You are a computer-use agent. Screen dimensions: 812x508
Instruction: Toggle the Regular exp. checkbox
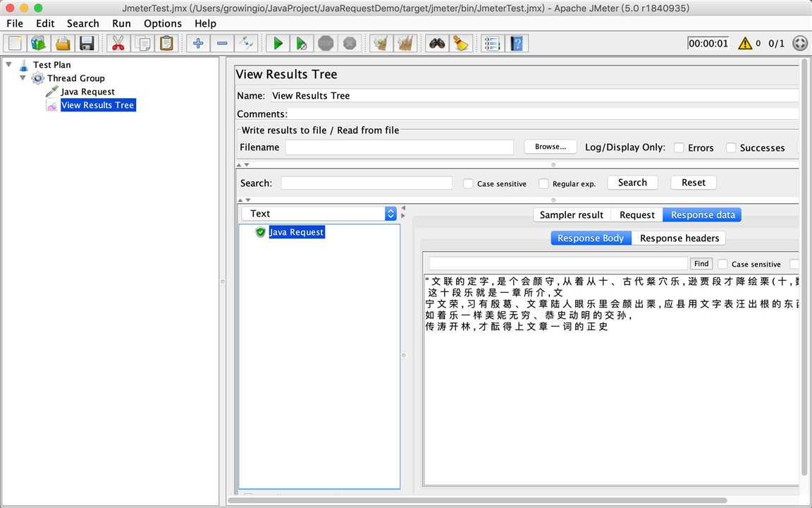pyautogui.click(x=543, y=183)
